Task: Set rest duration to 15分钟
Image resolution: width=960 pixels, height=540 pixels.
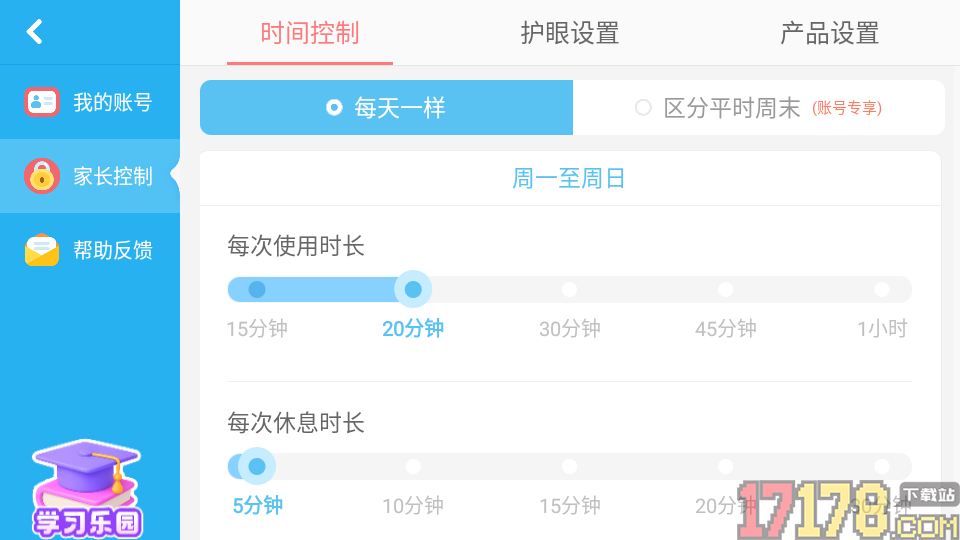Action: coord(569,467)
